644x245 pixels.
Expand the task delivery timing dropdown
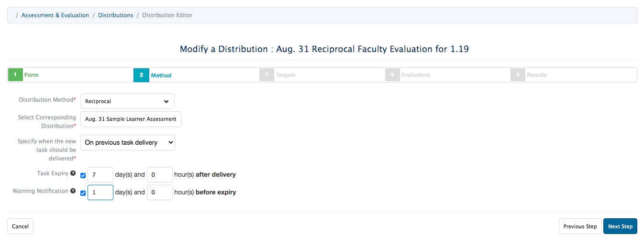[x=127, y=142]
